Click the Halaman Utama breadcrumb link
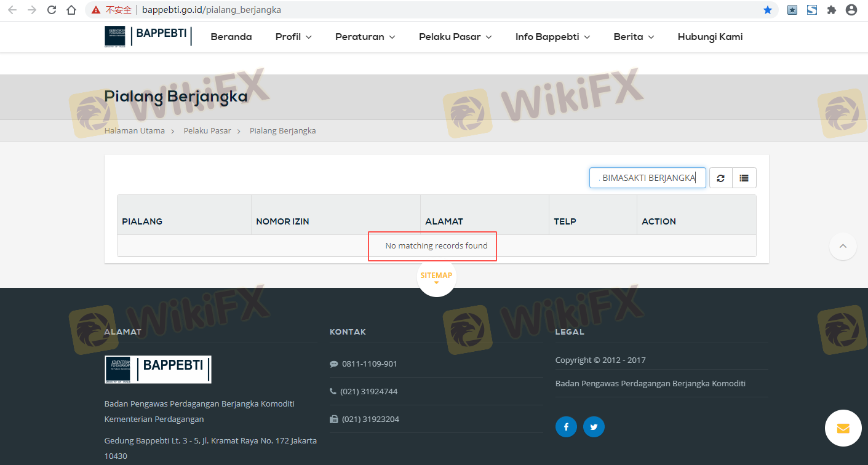The height and width of the screenshot is (465, 868). coord(135,131)
